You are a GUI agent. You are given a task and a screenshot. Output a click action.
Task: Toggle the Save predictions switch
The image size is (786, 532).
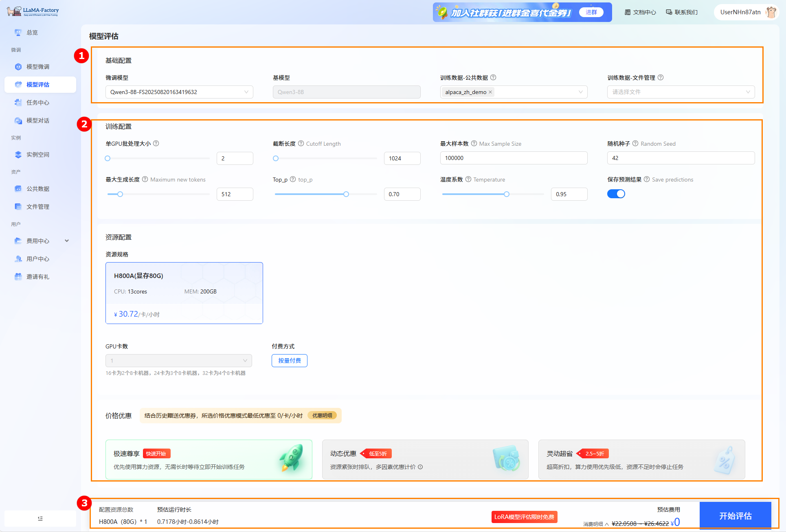tap(616, 194)
